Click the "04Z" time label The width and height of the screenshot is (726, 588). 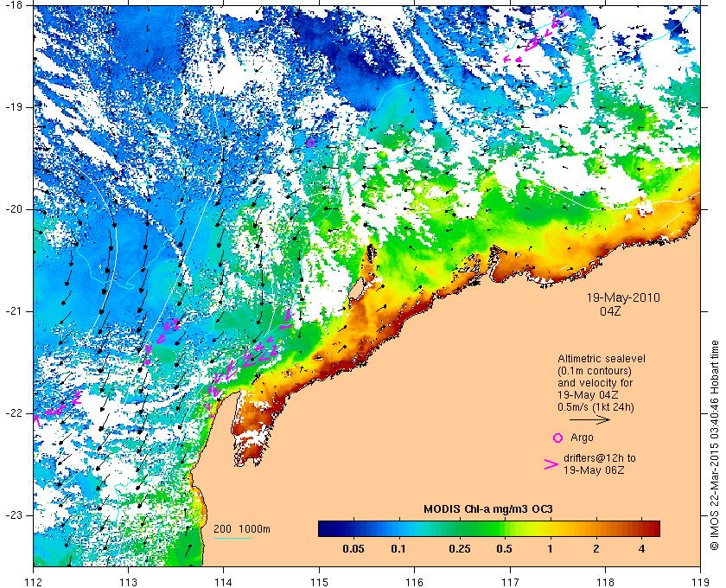tap(610, 311)
